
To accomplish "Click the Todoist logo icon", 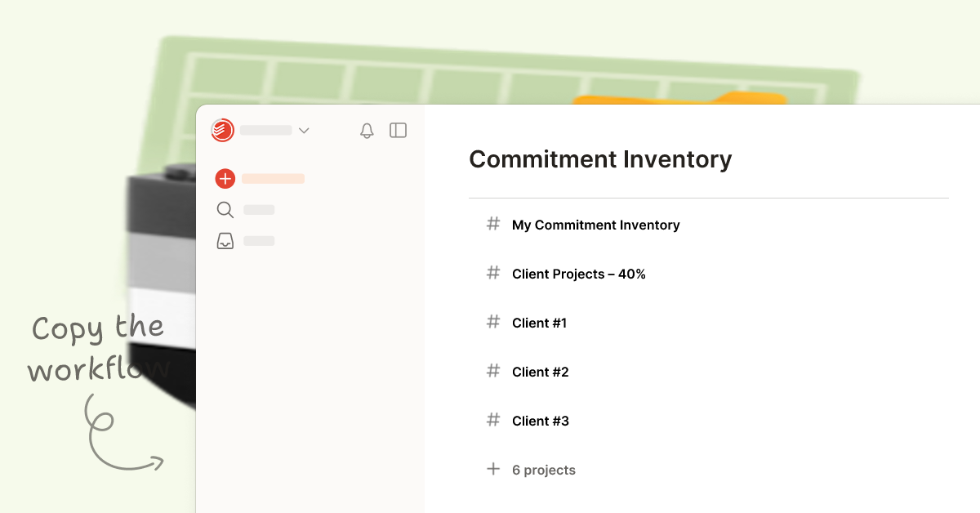I will [x=221, y=130].
